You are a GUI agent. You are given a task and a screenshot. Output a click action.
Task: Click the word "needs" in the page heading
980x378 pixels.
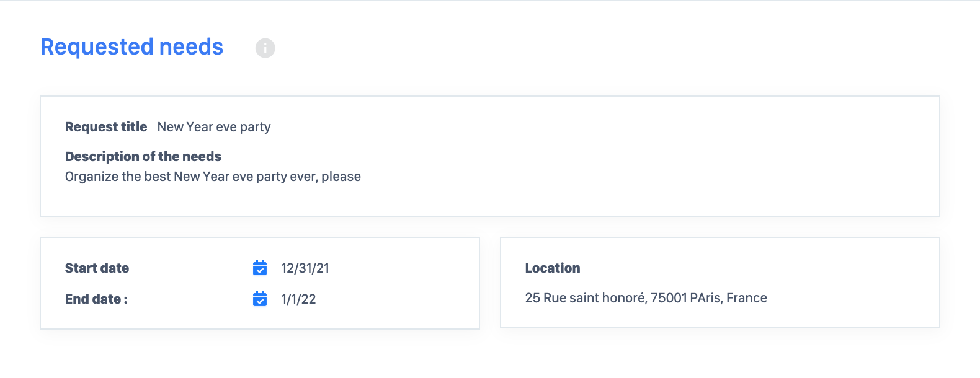coord(191,47)
